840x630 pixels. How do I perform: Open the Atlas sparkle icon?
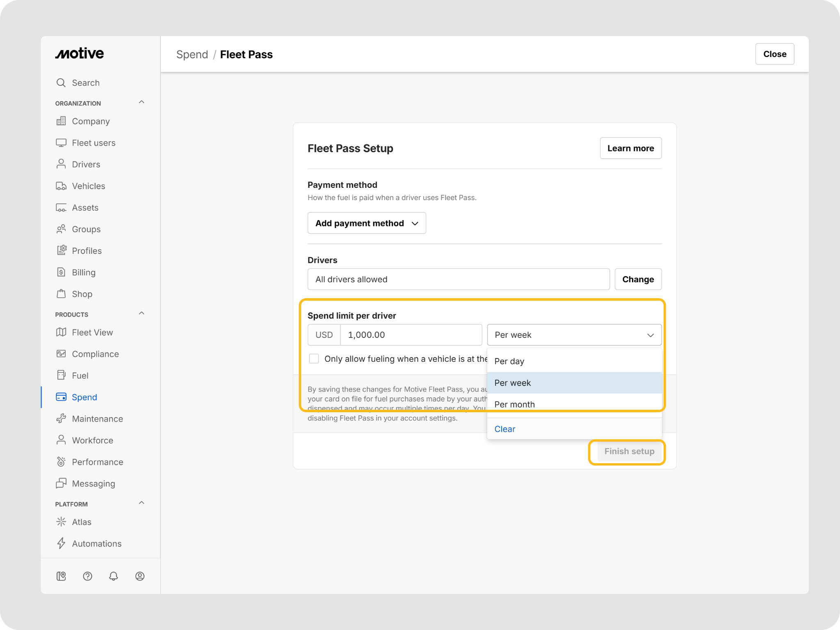coord(61,522)
